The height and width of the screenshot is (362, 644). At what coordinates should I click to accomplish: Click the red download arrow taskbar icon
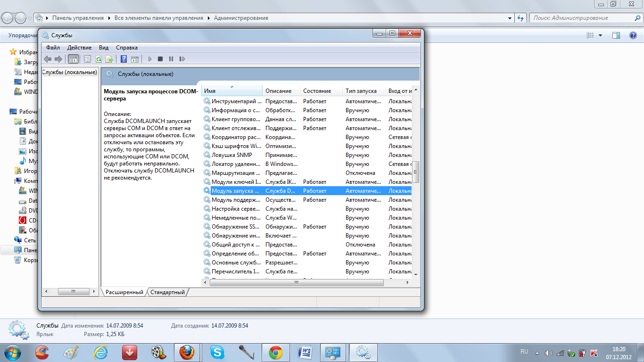130,352
